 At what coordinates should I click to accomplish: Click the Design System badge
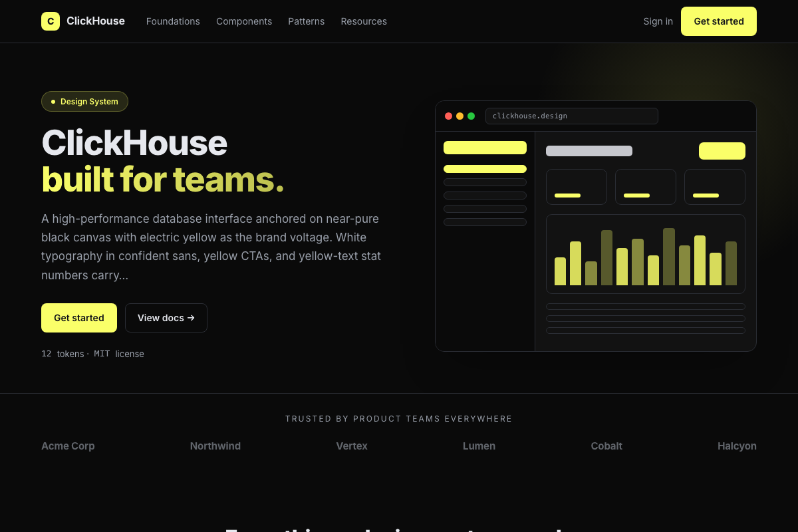[84, 102]
